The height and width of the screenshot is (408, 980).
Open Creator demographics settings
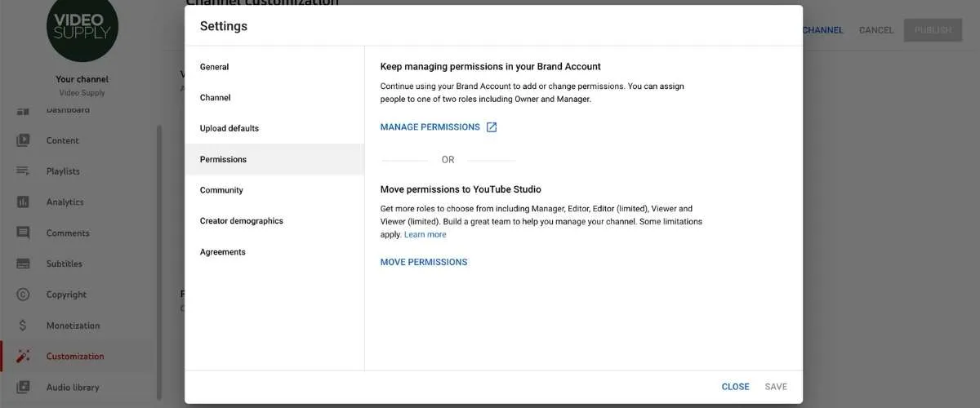(274, 221)
